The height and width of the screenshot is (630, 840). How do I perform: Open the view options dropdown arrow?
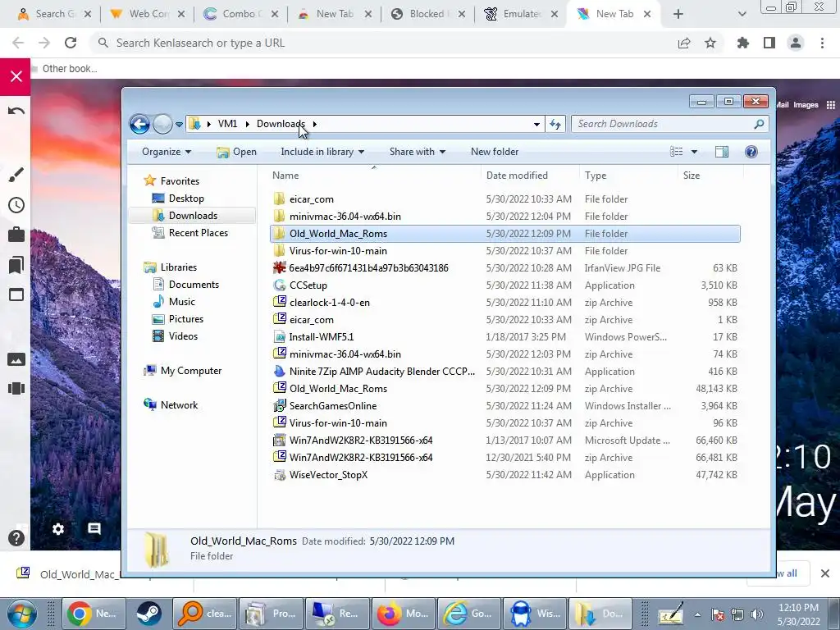pyautogui.click(x=694, y=152)
